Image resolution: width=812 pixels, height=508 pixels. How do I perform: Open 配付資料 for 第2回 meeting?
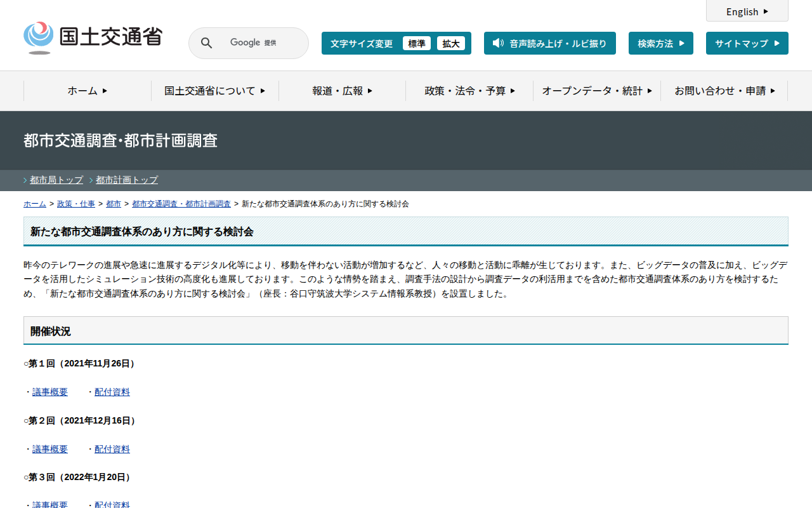point(112,449)
